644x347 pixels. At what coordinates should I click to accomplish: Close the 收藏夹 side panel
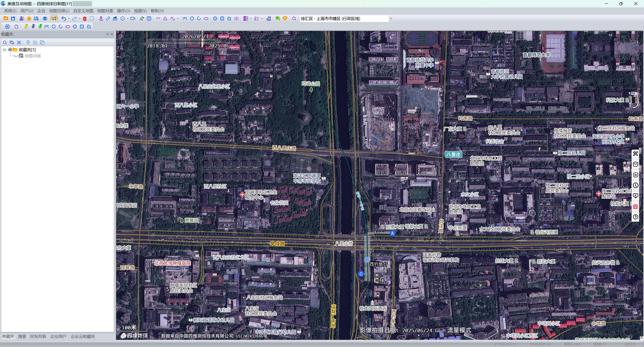pyautogui.click(x=112, y=34)
